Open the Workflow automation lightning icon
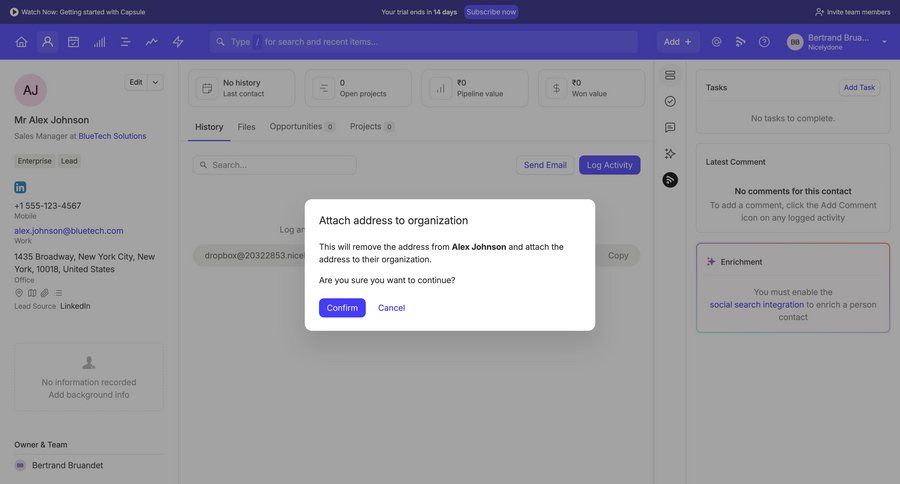Screen dimensions: 900x484 point(178,42)
